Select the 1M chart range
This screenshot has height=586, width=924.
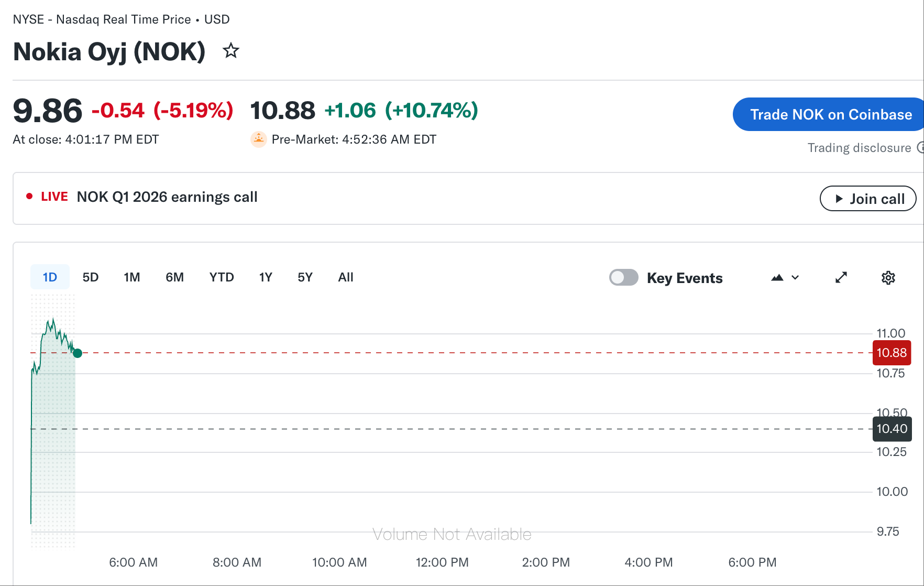[x=132, y=277]
